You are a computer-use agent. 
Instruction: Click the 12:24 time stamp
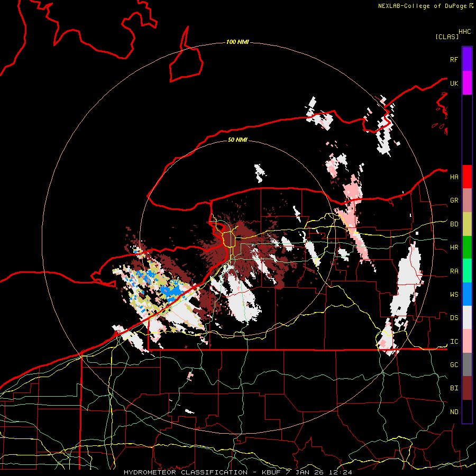pyautogui.click(x=341, y=472)
